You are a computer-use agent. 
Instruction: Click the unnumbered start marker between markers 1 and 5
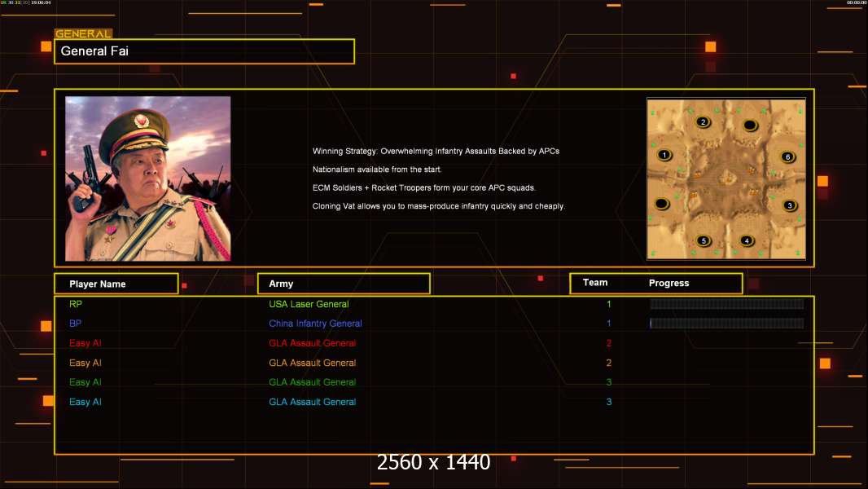click(661, 204)
